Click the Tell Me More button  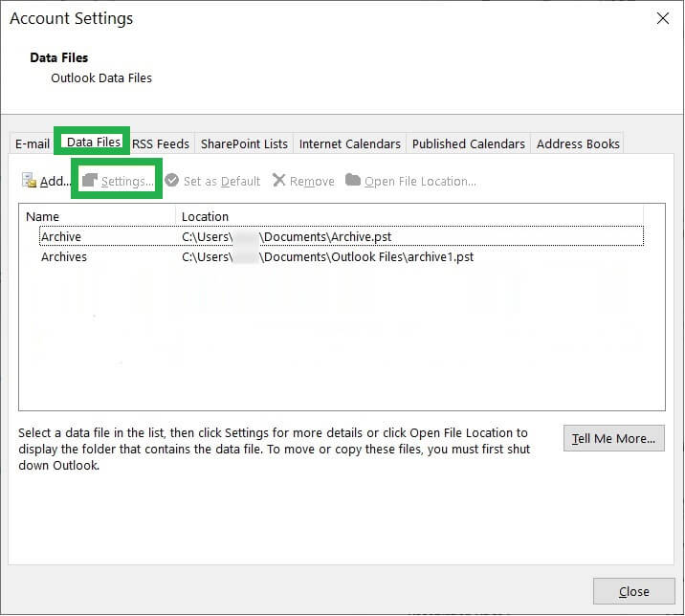coord(614,438)
